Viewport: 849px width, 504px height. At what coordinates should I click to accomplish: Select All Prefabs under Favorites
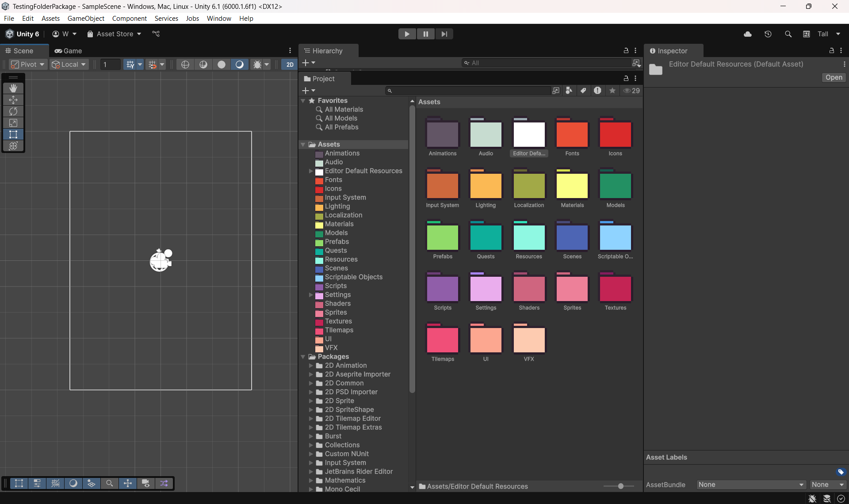point(341,127)
